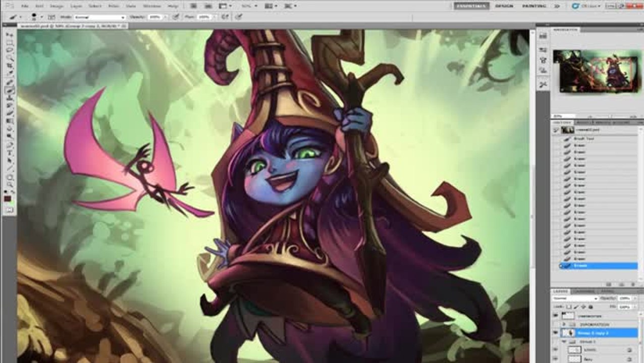Launch Mini Bridge from the application bar
644x363 pixels.
click(207, 6)
